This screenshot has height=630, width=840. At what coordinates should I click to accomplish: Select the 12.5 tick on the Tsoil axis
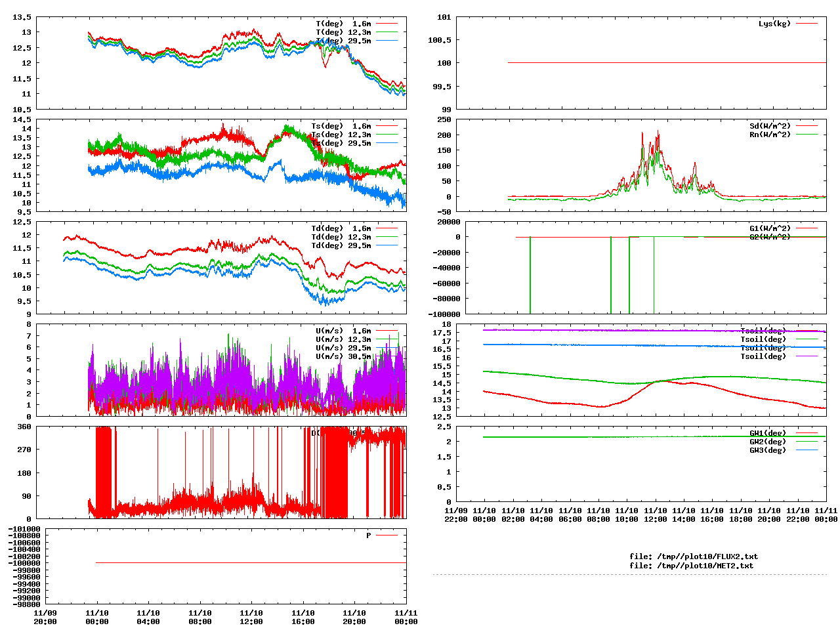[442, 417]
